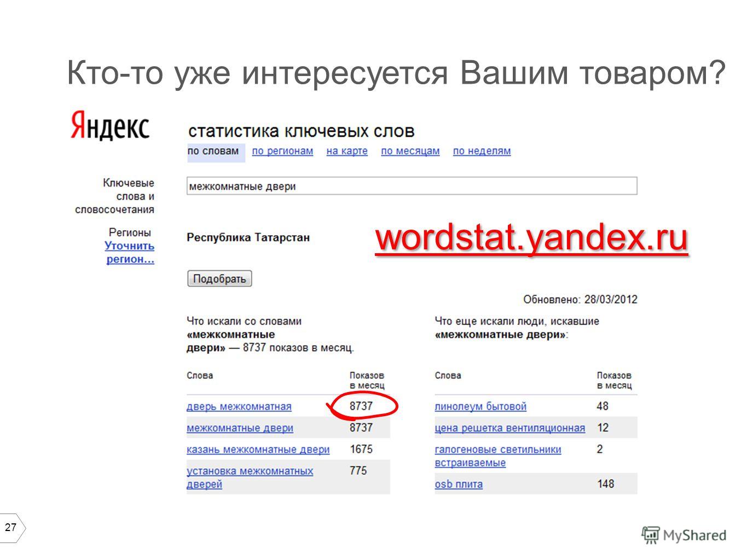
Task: Open the 'osb плита' link
Action: coord(459,484)
